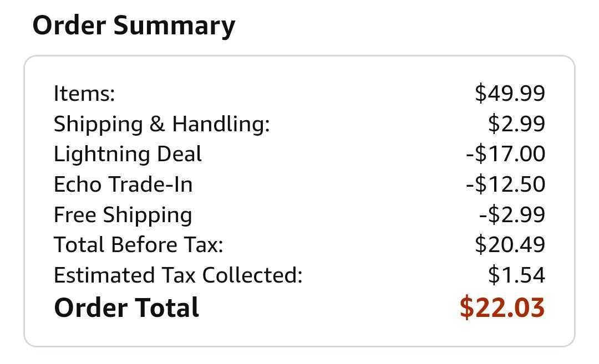599x364 pixels.
Task: Select the -$17.00 Lightning Deal discount
Action: click(505, 153)
